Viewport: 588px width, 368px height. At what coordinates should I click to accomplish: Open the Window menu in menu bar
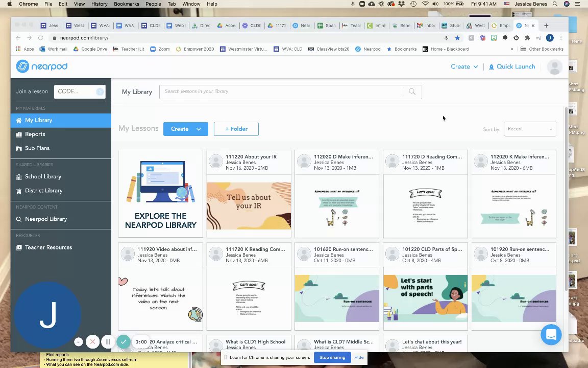point(191,4)
